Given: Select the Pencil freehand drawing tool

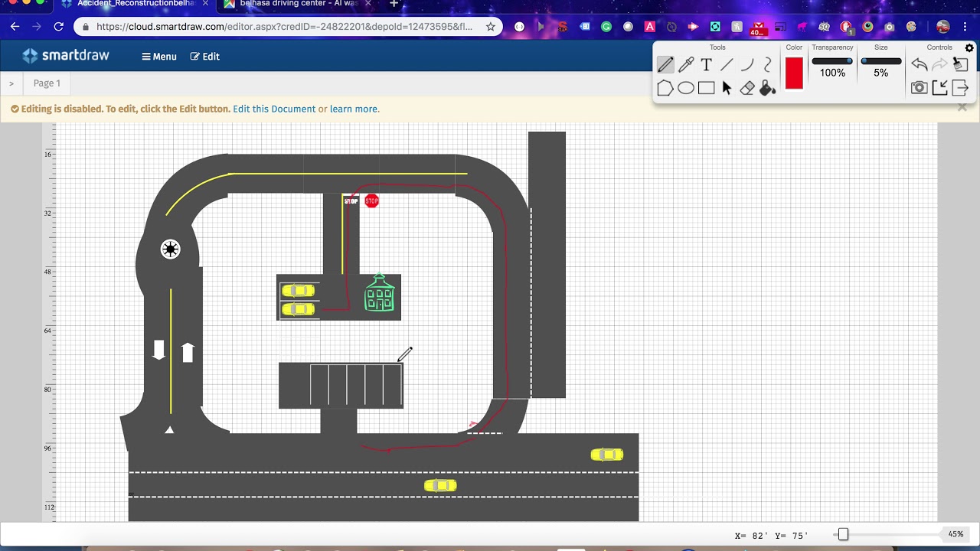Looking at the screenshot, I should click(x=665, y=65).
